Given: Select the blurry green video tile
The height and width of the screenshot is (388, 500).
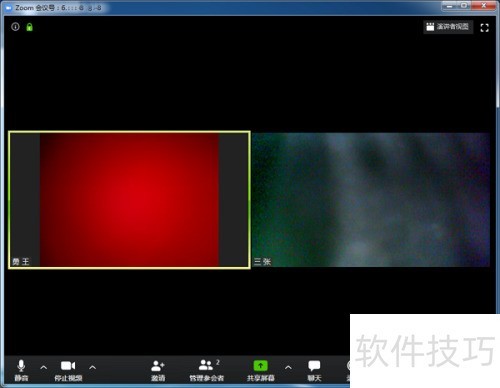Looking at the screenshot, I should 371,200.
